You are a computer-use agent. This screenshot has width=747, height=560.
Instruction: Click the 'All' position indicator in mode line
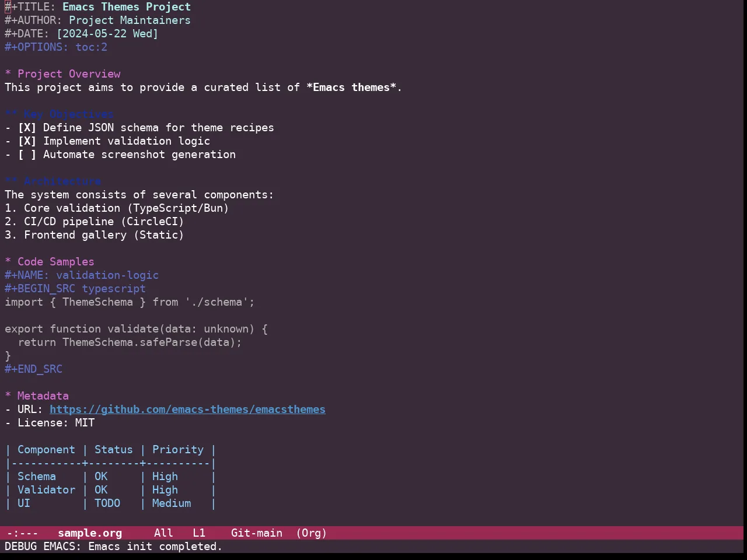[163, 533]
